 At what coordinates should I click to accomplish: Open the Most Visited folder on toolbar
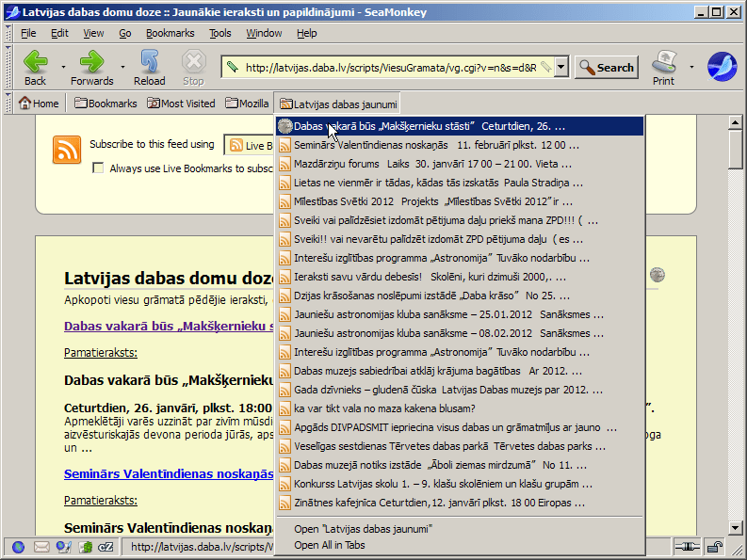tap(181, 104)
